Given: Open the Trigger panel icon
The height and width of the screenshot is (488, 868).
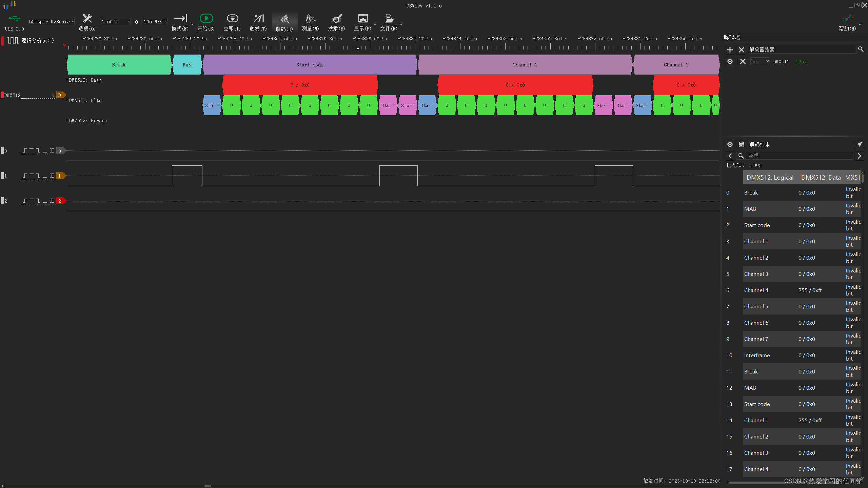Looking at the screenshot, I should coord(258,19).
